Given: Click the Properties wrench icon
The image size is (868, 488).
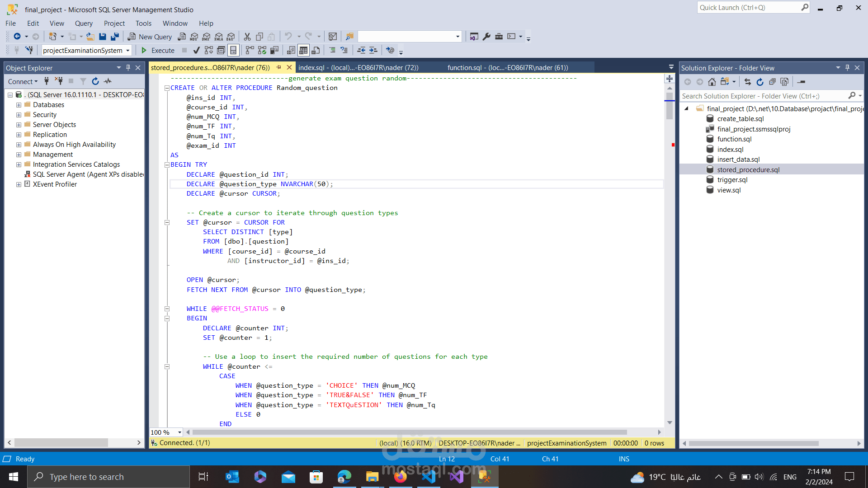Looking at the screenshot, I should click(x=486, y=37).
